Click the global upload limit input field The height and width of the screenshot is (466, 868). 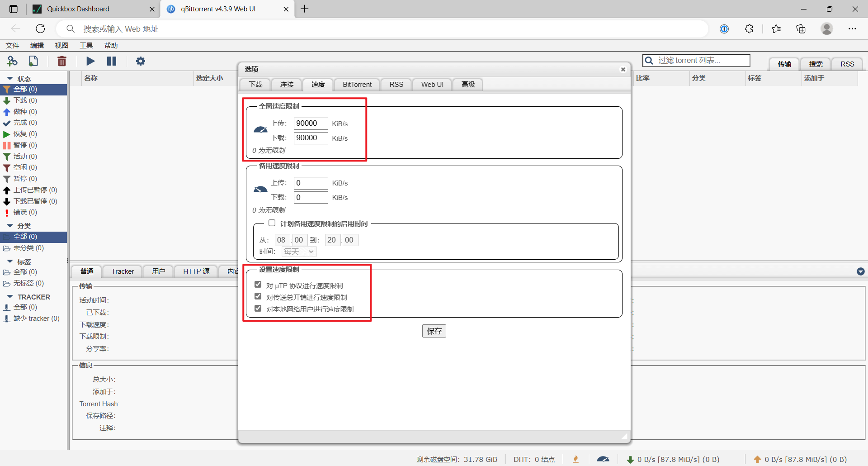coord(311,124)
